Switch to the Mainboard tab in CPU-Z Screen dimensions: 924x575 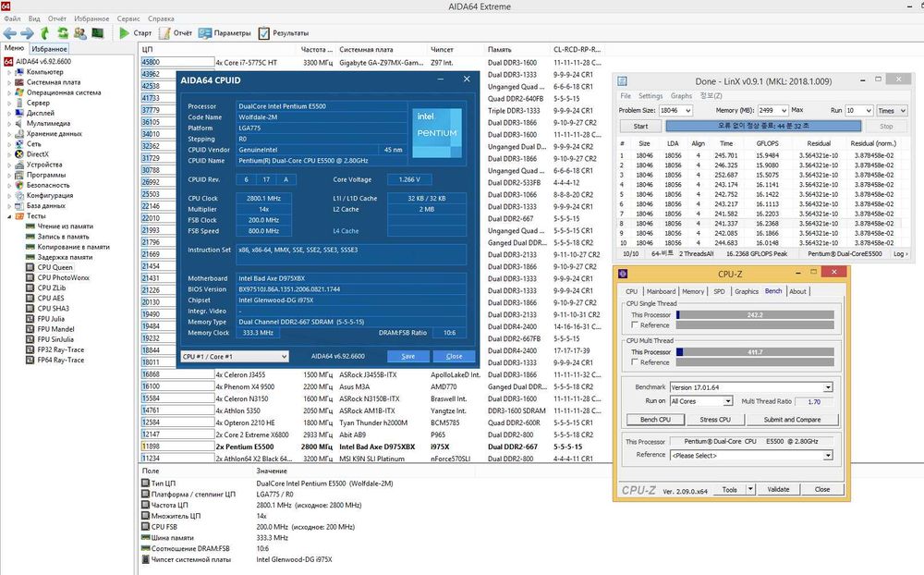661,291
